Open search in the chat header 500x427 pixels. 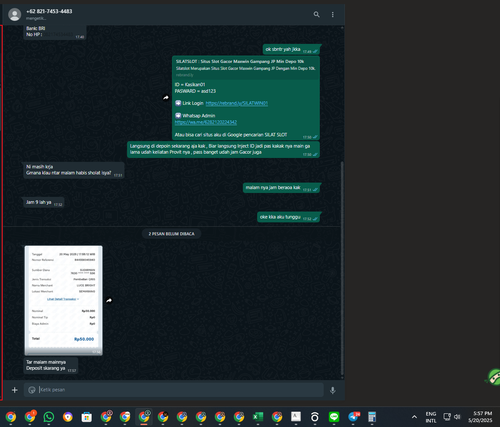316,14
